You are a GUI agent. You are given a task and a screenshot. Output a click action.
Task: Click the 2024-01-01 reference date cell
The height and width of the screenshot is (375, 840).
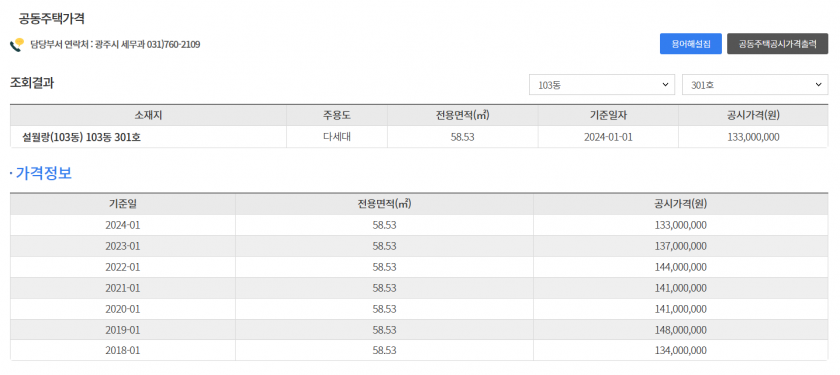coord(608,137)
